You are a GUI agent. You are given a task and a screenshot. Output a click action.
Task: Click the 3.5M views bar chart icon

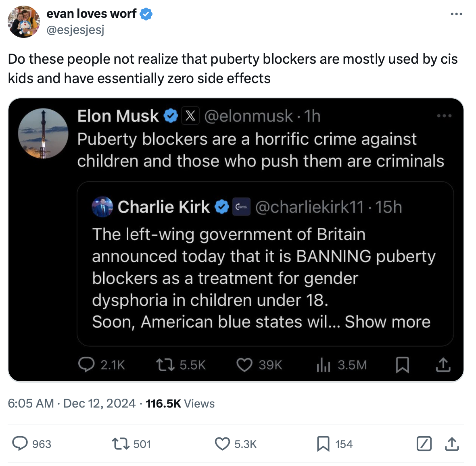pyautogui.click(x=324, y=365)
